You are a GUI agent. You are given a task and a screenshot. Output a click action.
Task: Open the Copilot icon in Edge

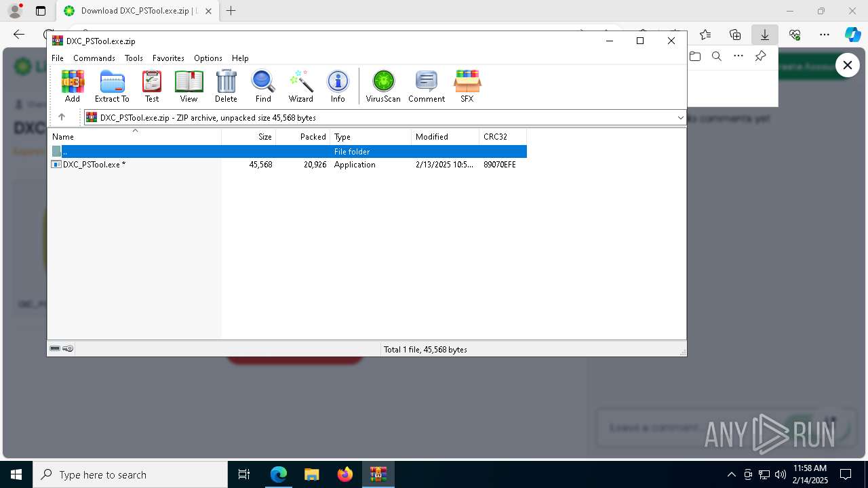click(x=852, y=35)
